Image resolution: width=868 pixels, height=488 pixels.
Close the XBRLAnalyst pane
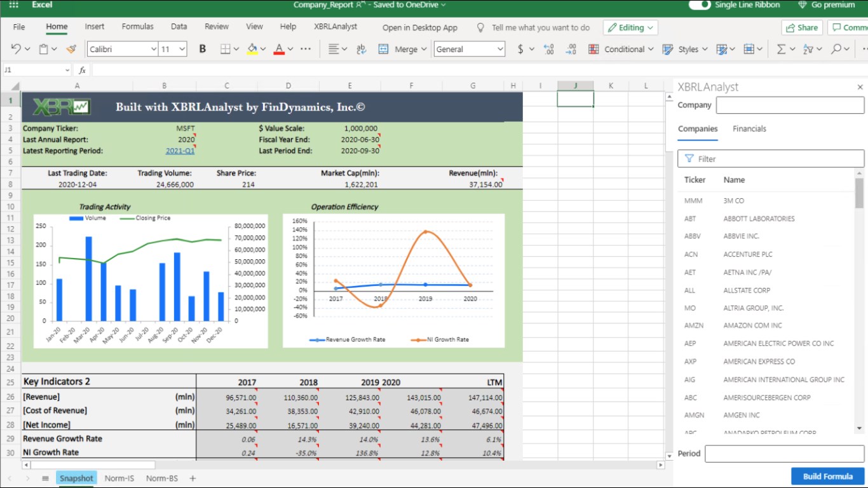point(860,87)
